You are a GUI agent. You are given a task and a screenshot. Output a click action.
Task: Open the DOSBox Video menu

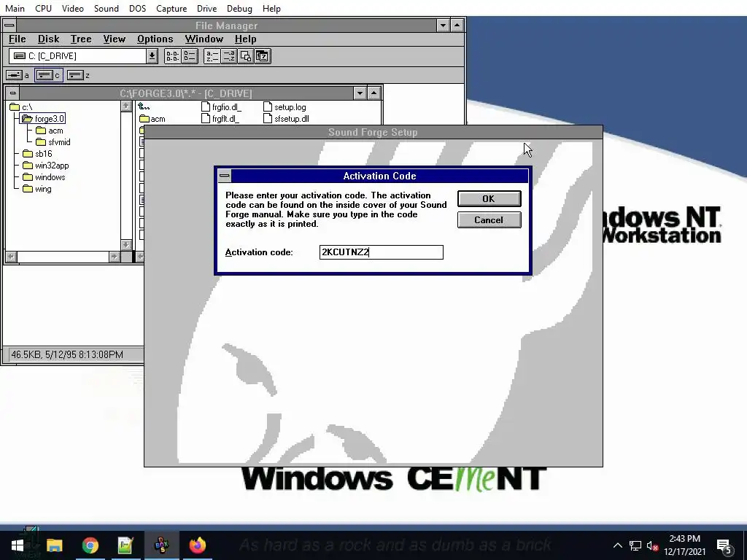73,9
